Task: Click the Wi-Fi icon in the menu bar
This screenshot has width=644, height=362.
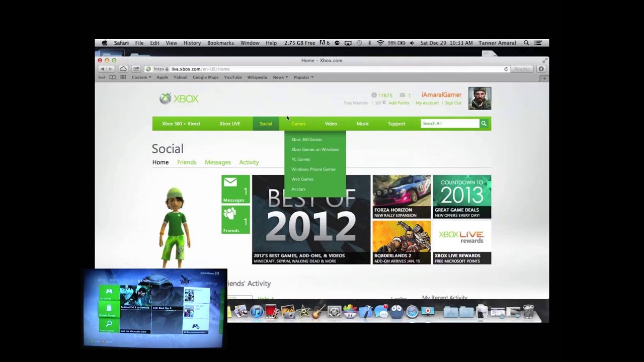Action: click(x=380, y=43)
